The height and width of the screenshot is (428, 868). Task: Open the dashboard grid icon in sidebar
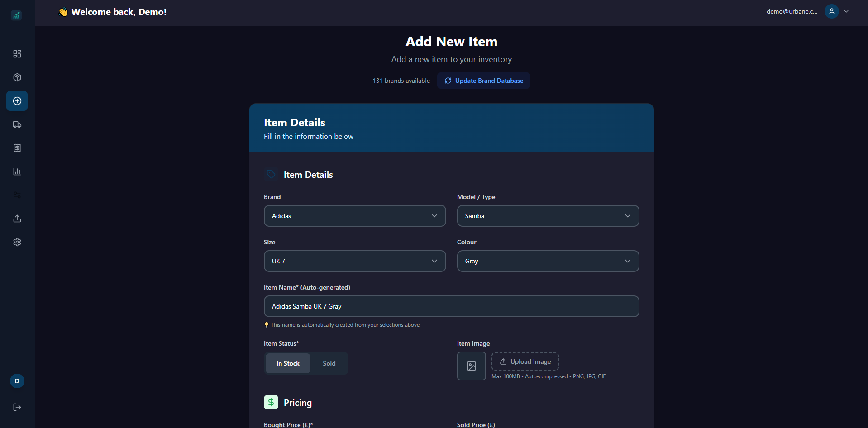pos(17,54)
